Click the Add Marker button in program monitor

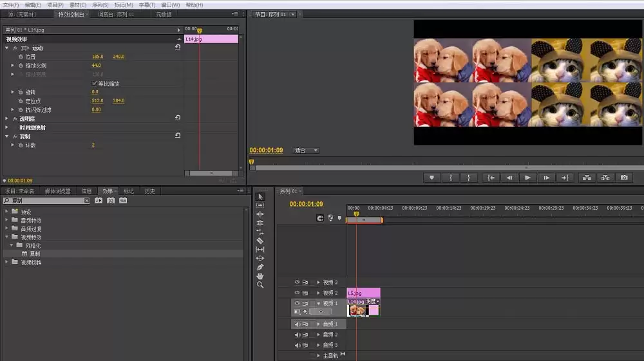[x=431, y=178]
